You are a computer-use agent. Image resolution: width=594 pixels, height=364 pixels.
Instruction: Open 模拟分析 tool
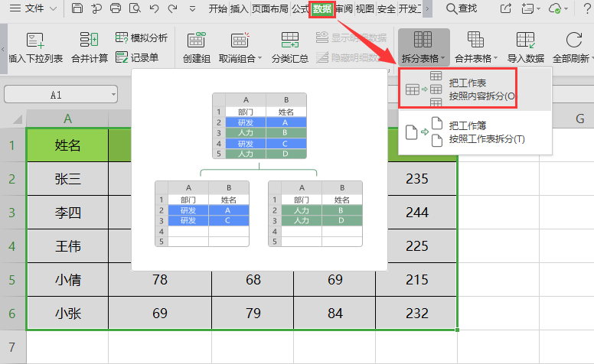142,37
